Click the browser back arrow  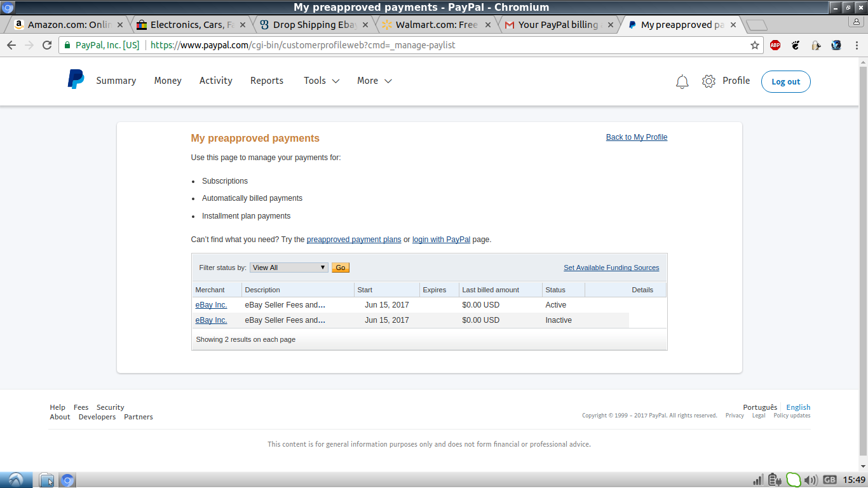(x=11, y=45)
